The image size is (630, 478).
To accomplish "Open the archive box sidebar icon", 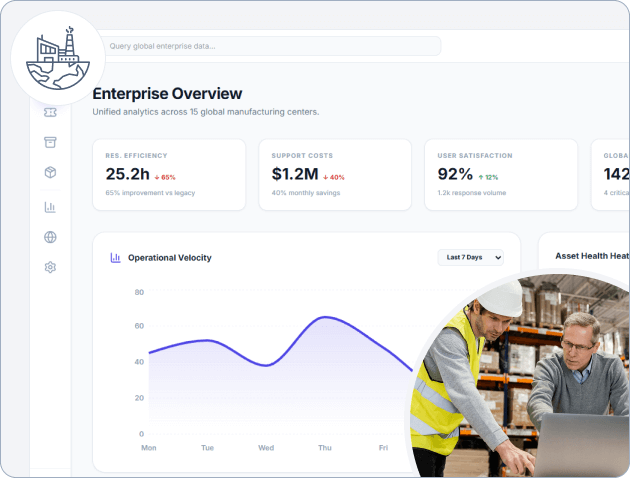I will tap(50, 142).
